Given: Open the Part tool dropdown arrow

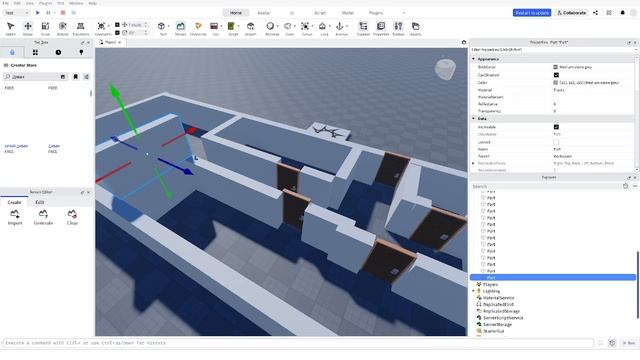Looking at the screenshot, I should click(x=169, y=26).
